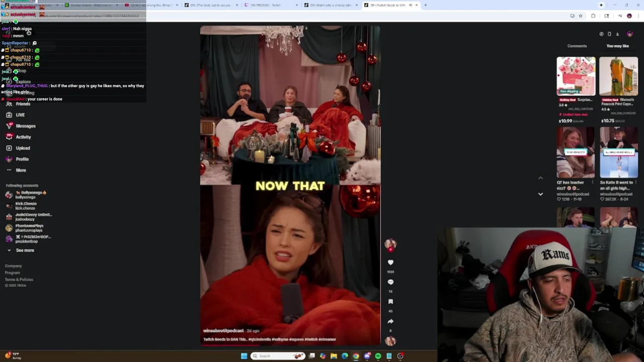
Task: Click the playing TikTok video
Action: coord(290,186)
